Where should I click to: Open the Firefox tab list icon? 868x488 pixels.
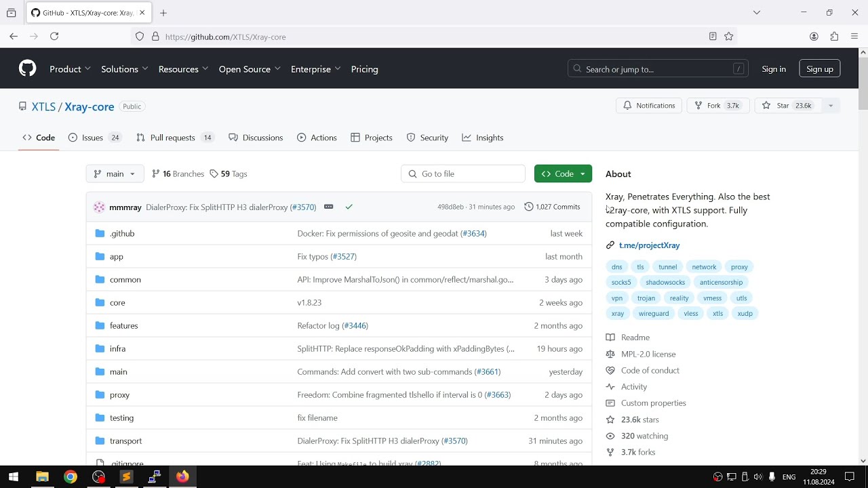point(12,13)
